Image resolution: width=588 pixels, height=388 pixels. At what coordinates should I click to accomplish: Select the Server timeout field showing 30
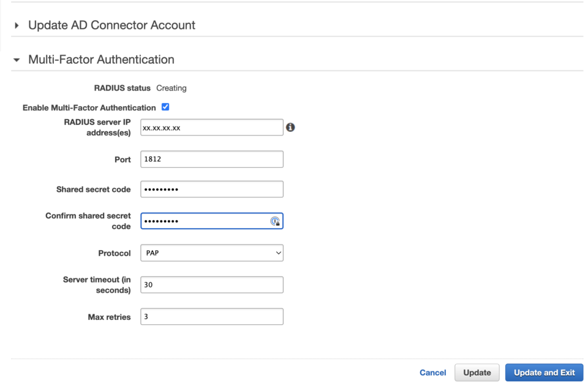coord(211,284)
